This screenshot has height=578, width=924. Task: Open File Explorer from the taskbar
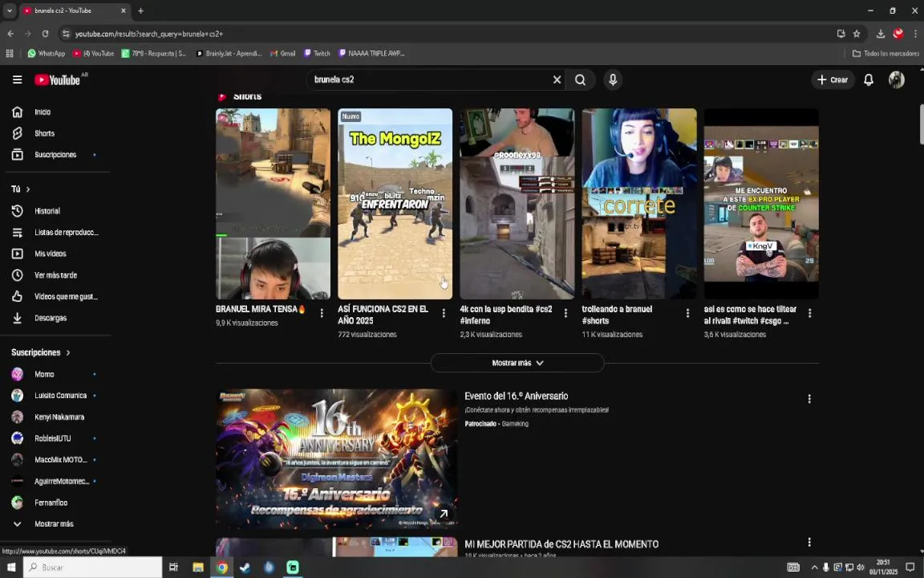[x=198, y=568]
